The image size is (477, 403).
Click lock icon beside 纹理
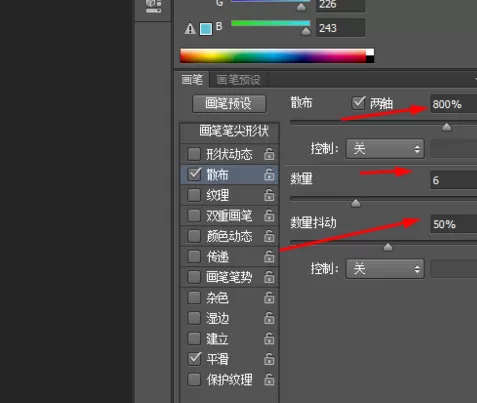[269, 195]
